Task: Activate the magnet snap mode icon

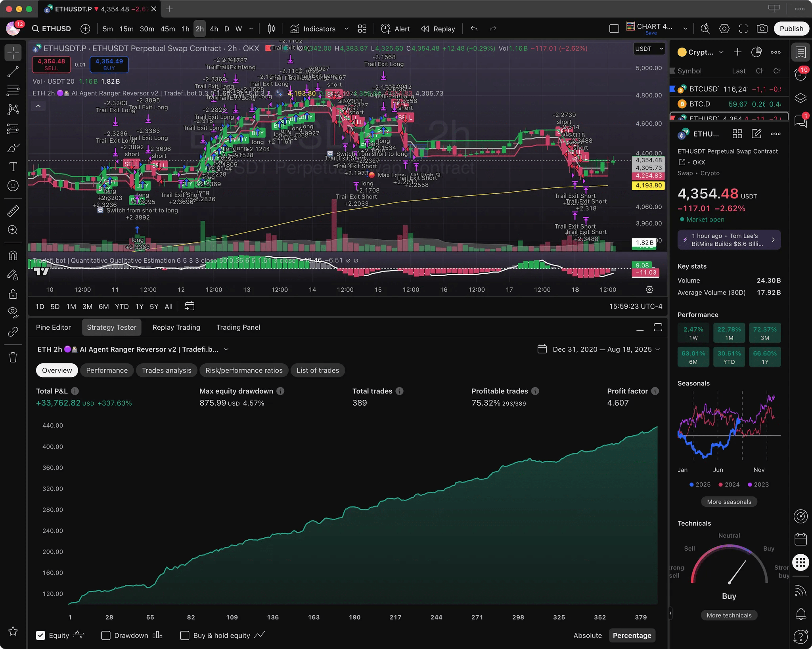Action: pos(13,256)
